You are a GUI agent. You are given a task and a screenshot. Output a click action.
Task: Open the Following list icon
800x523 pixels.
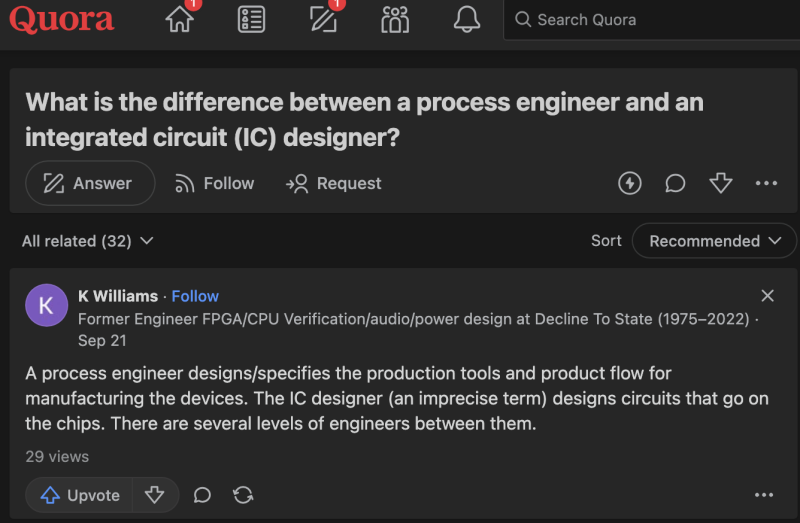click(252, 19)
